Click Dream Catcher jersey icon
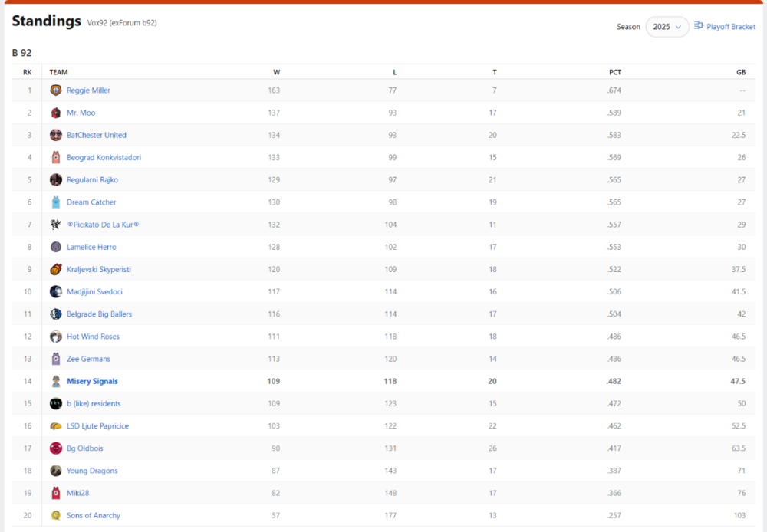The image size is (767, 532). click(56, 202)
